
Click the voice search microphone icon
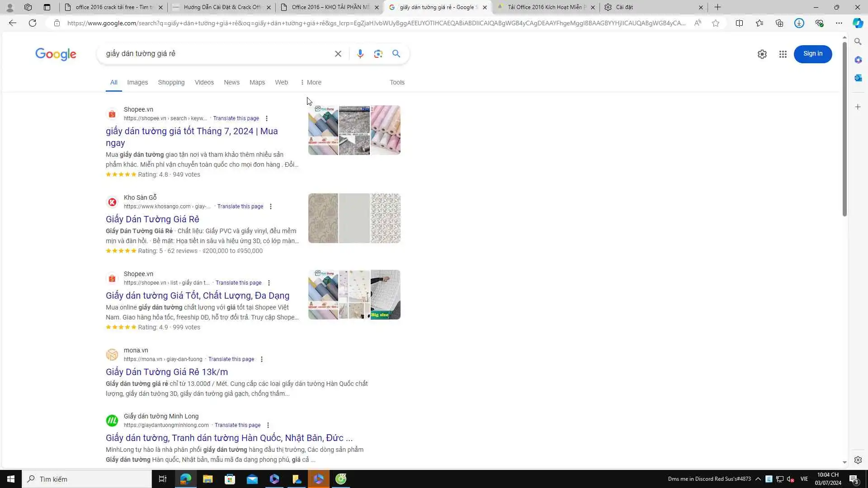(360, 54)
